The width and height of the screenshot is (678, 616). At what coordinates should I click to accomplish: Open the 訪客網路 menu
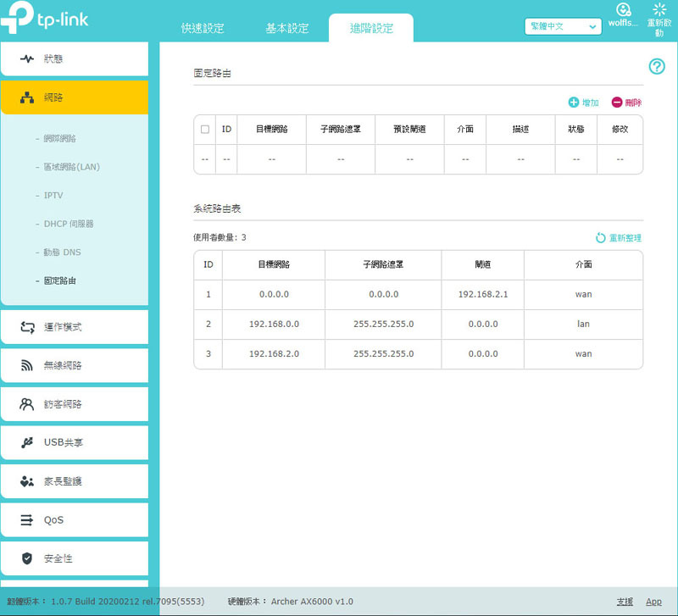tap(75, 404)
